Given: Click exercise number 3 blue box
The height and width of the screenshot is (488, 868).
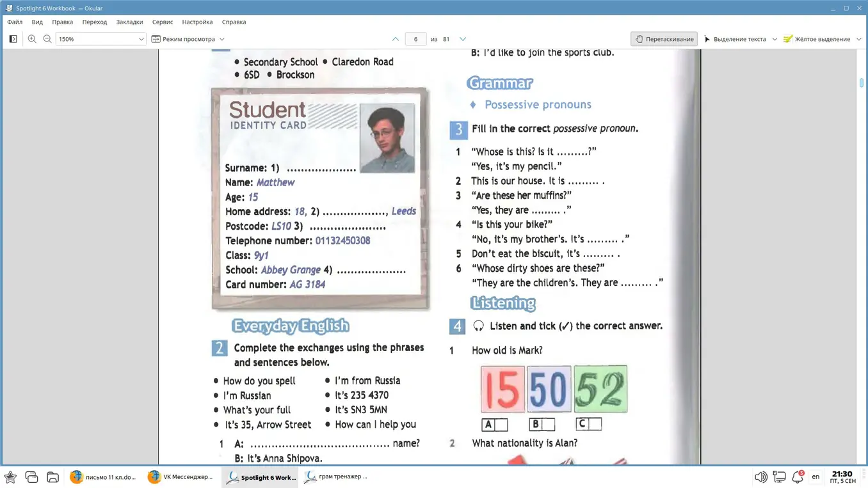Looking at the screenshot, I should (458, 130).
